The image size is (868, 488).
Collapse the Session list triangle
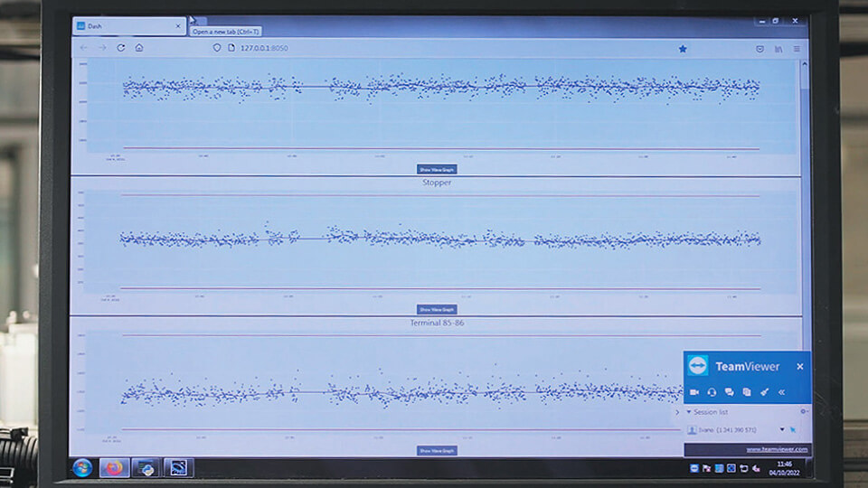[689, 412]
